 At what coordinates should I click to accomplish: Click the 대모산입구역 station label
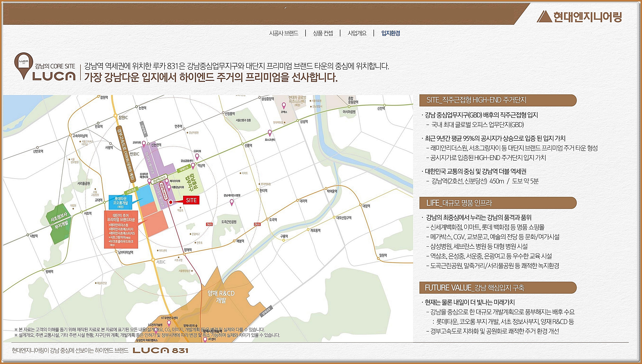point(344,217)
